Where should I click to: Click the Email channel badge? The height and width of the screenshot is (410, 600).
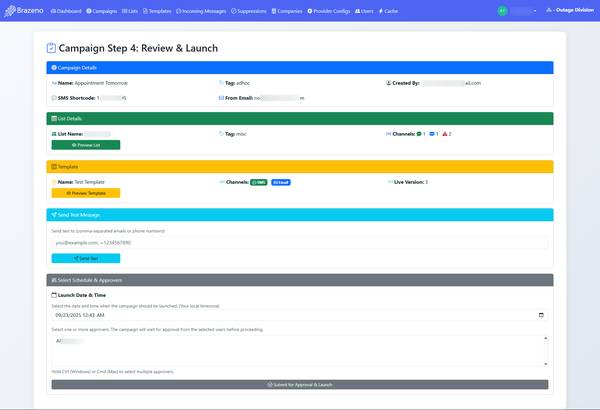pos(281,182)
